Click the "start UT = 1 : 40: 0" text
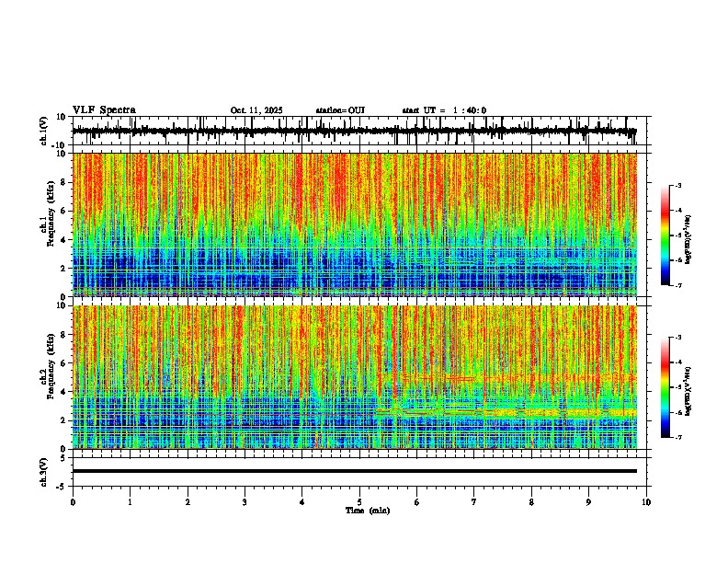This screenshot has height=563, width=728. pos(444,110)
